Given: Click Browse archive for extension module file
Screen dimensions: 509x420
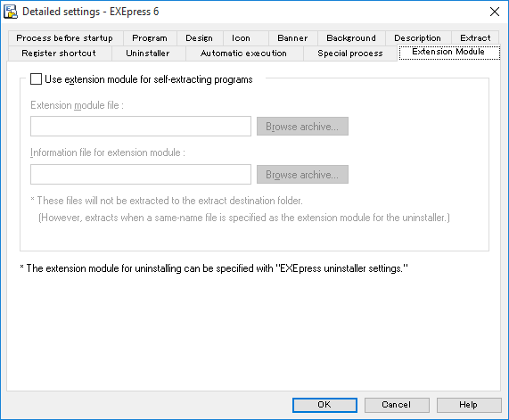Looking at the screenshot, I should pos(302,127).
